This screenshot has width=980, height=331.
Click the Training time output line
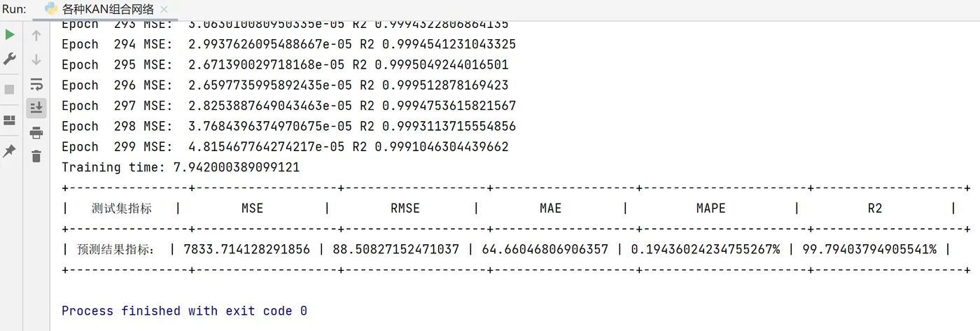(180, 167)
